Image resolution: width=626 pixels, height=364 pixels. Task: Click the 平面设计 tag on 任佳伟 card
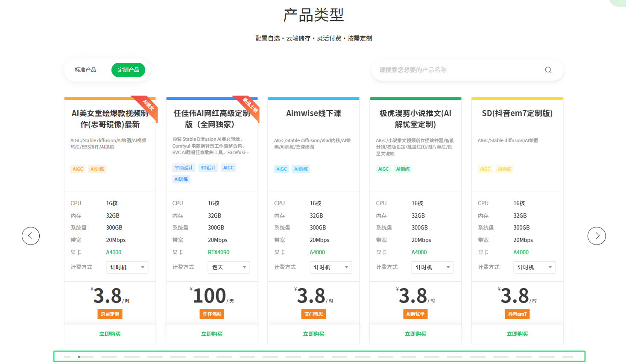tap(184, 168)
